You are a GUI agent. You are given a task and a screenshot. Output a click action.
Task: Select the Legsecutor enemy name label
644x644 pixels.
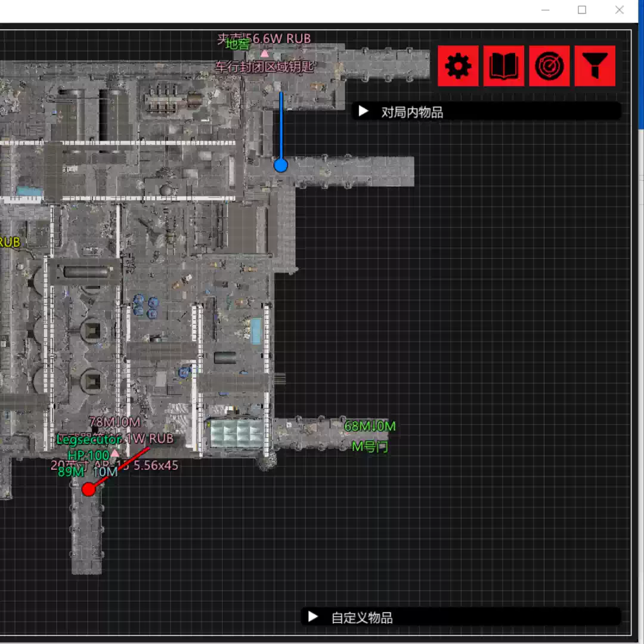pyautogui.click(x=91, y=439)
